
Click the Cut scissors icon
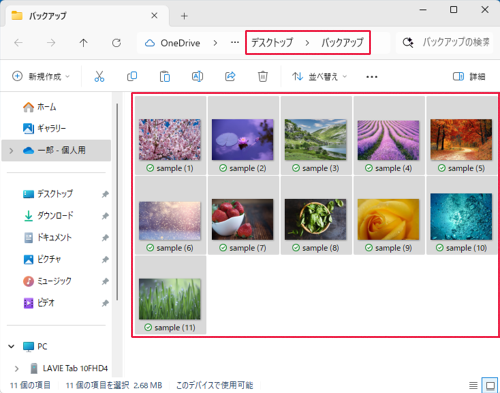point(99,77)
